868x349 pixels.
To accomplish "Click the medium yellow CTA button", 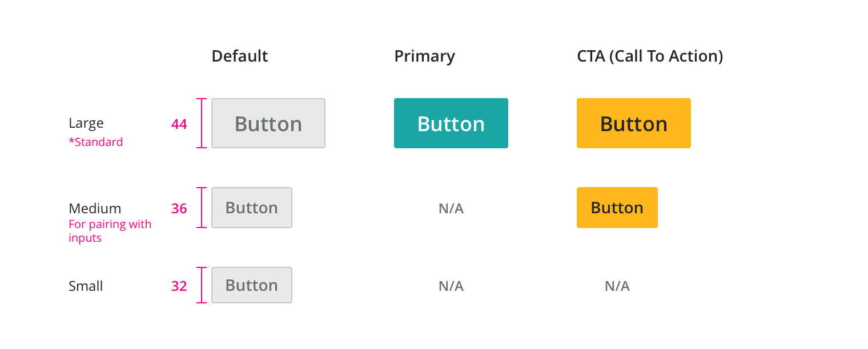I will (617, 208).
